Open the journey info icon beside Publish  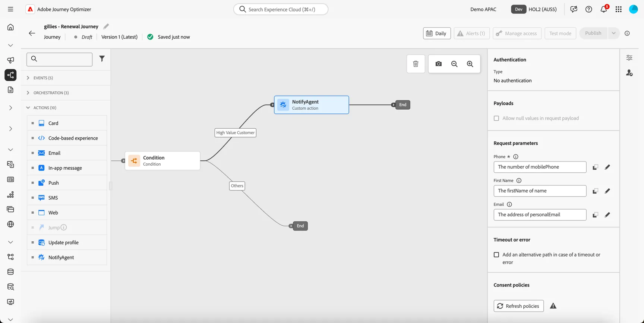click(x=627, y=33)
